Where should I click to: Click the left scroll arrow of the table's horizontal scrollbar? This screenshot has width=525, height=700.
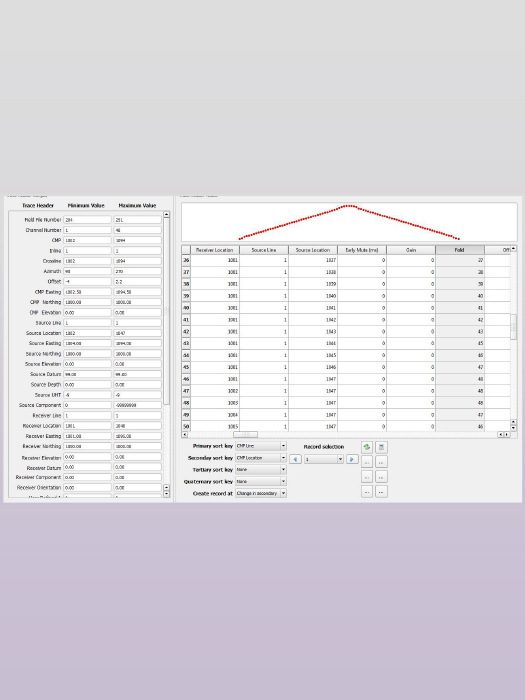point(185,434)
